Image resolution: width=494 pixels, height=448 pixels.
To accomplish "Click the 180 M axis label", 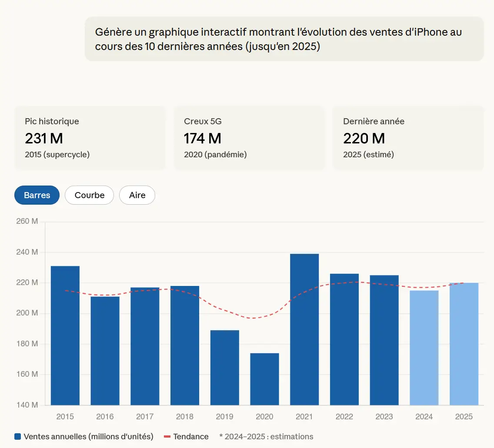I will [27, 343].
